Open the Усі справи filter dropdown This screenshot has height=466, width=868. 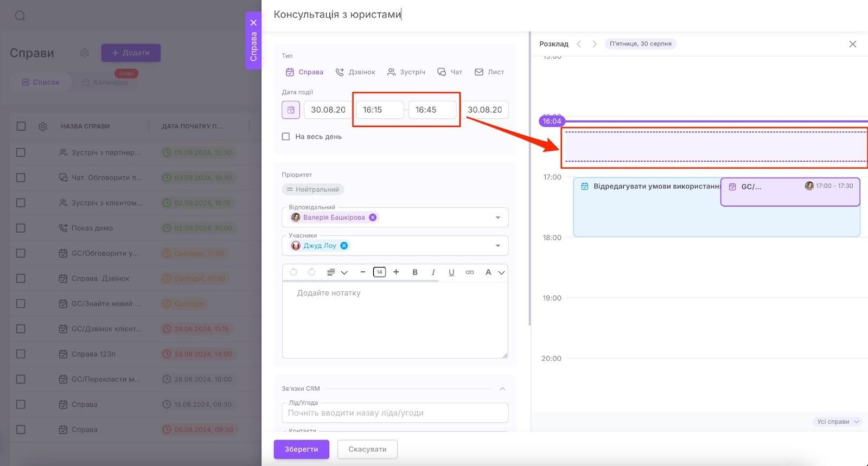pyautogui.click(x=838, y=422)
